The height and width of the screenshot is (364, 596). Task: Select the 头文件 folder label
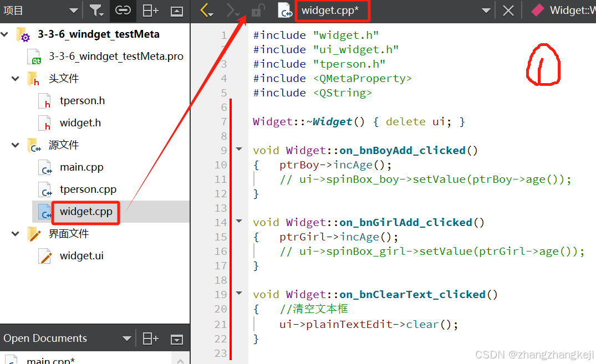tap(63, 79)
